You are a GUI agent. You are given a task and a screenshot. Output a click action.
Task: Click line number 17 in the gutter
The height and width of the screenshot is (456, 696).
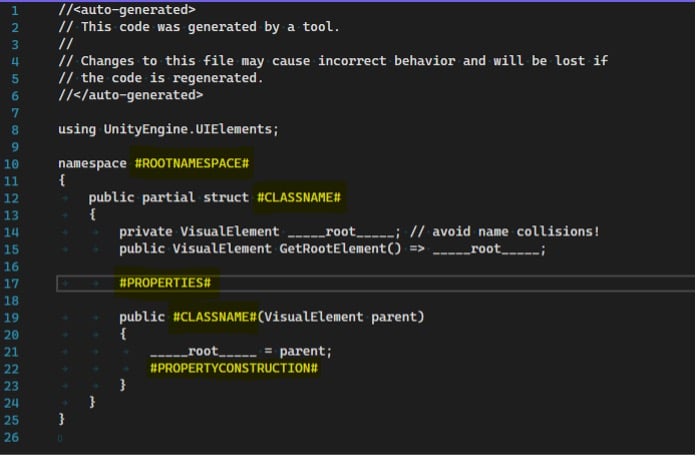click(11, 284)
